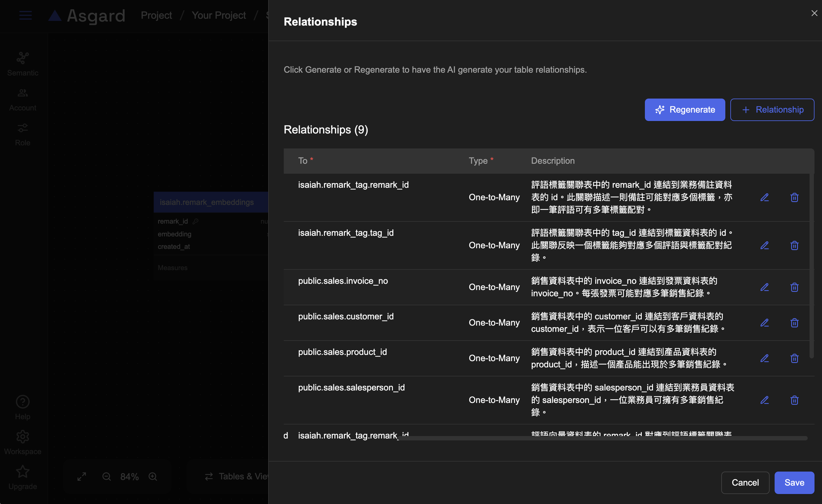Image resolution: width=822 pixels, height=504 pixels.
Task: Delete the public.sales.customer_id relationship
Action: (x=794, y=322)
